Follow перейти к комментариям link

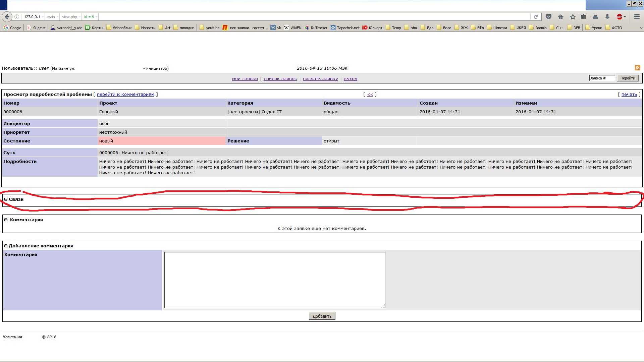(x=125, y=95)
